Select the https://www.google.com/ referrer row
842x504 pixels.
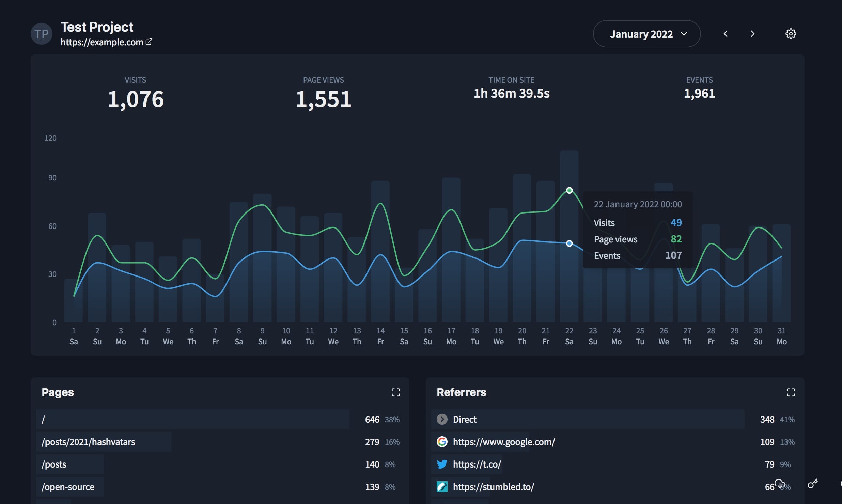[504, 442]
